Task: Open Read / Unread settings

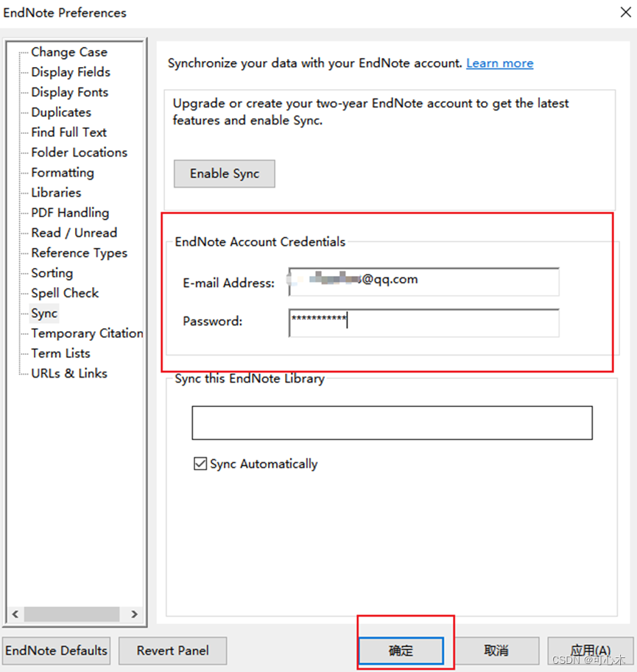Action: click(x=74, y=233)
